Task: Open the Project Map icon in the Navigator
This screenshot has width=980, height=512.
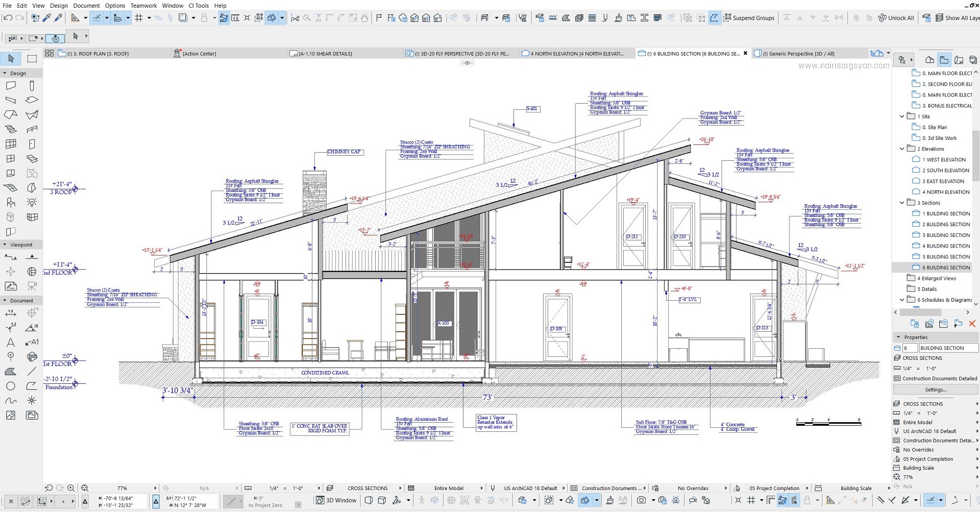Action: coord(930,60)
